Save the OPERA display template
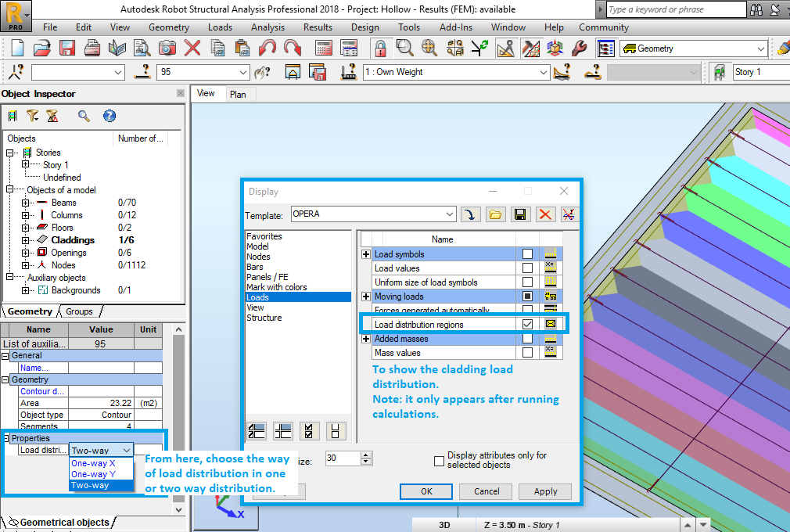This screenshot has width=790, height=532. pyautogui.click(x=519, y=214)
